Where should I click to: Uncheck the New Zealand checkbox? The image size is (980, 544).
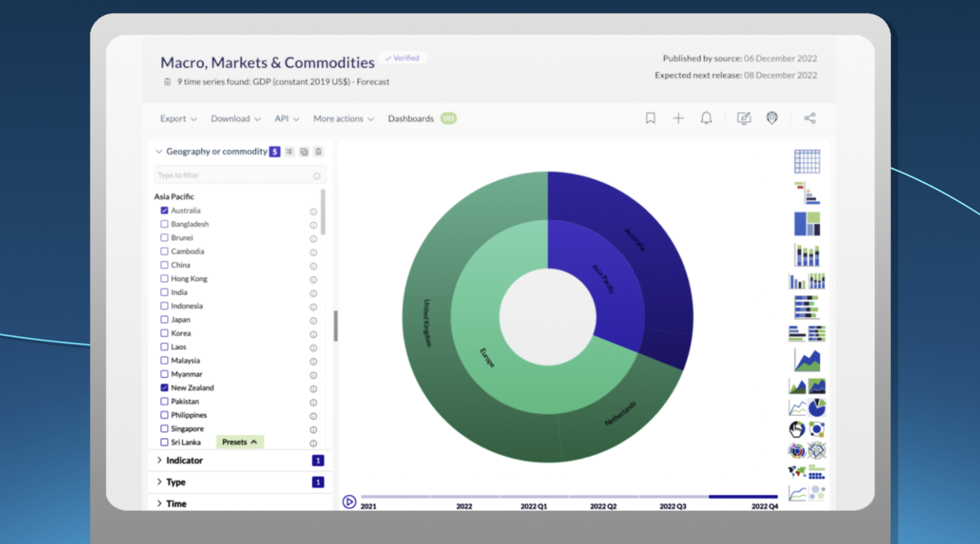[165, 387]
